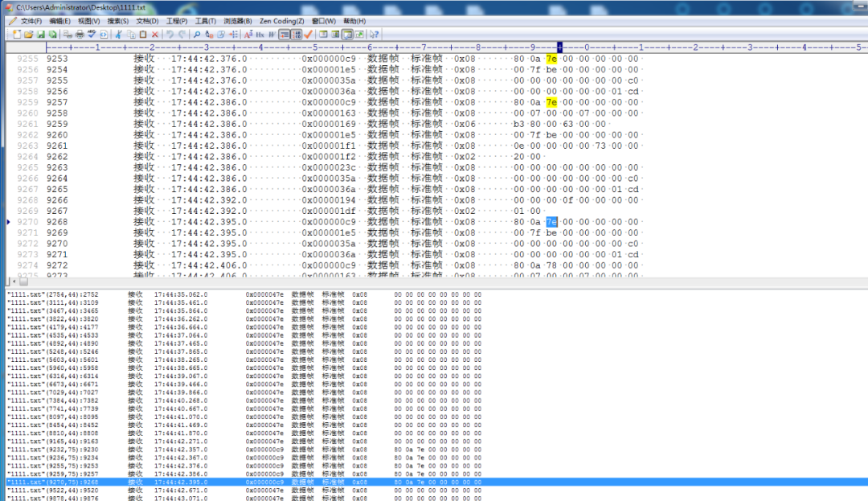
Task: View document in browser icon
Action: pos(104,35)
